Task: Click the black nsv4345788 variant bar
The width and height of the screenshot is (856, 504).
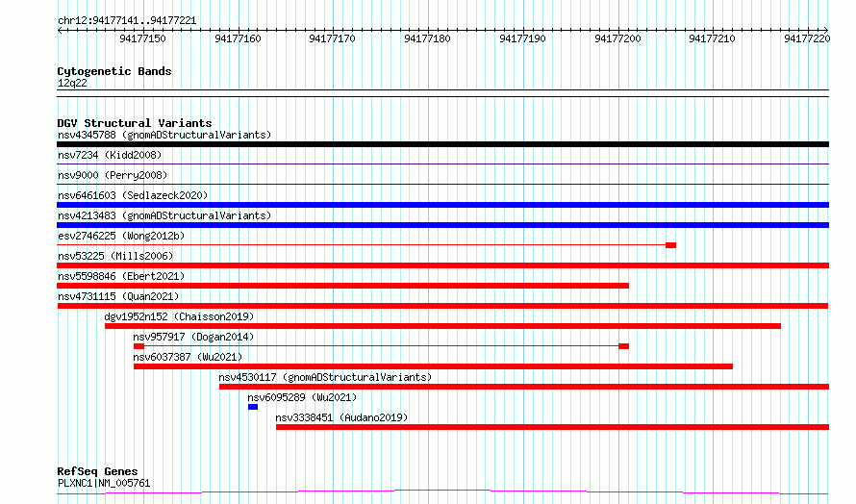Action: (x=442, y=144)
